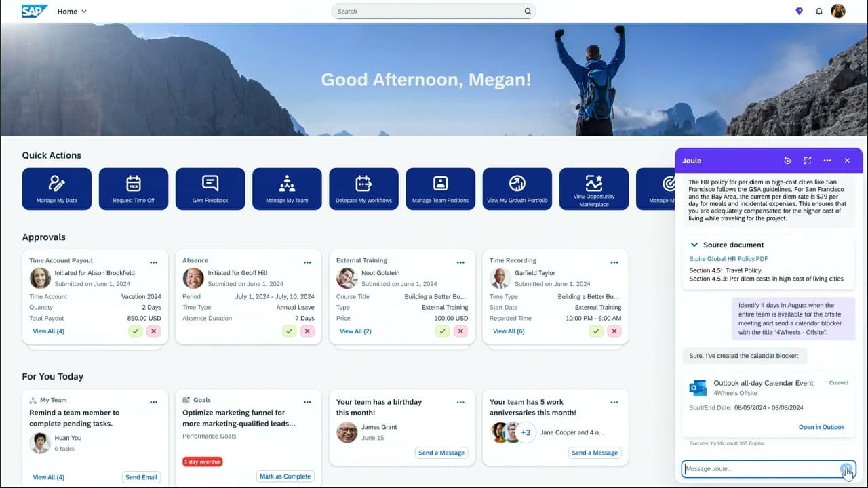Open the View Opportunity Marketplace tile

(593, 189)
